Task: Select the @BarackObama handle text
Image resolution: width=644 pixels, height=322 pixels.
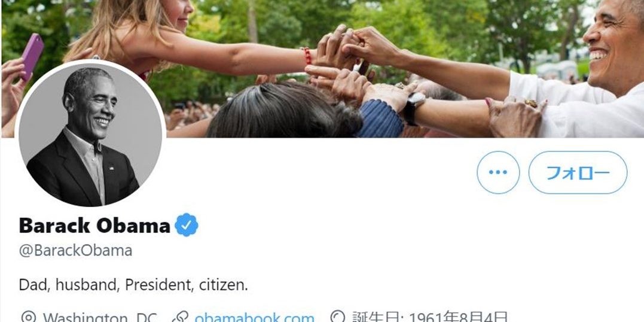Action: 75,251
